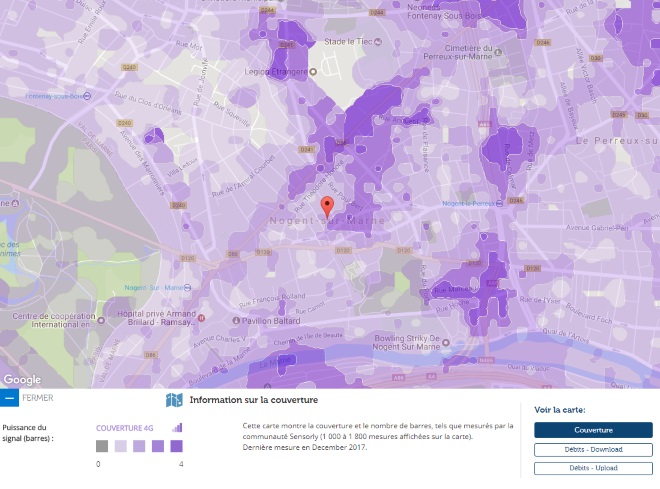Click the red location pin marker
Screen dimensions: 660x489
point(326,207)
